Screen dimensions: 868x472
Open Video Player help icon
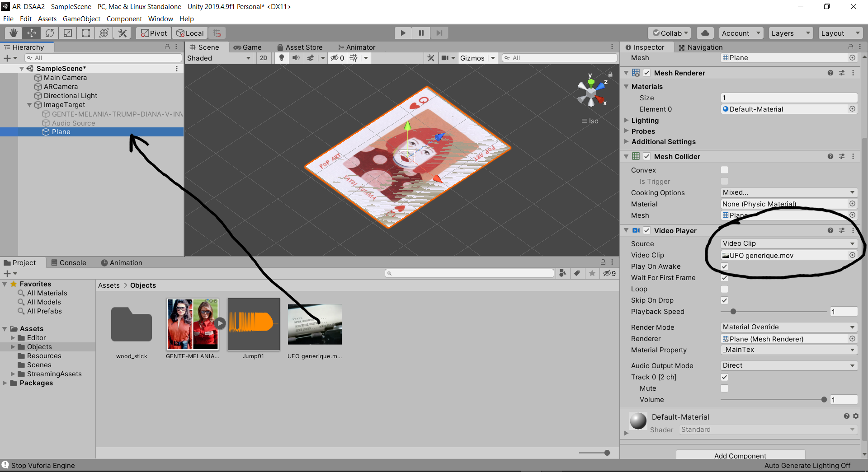tap(830, 230)
